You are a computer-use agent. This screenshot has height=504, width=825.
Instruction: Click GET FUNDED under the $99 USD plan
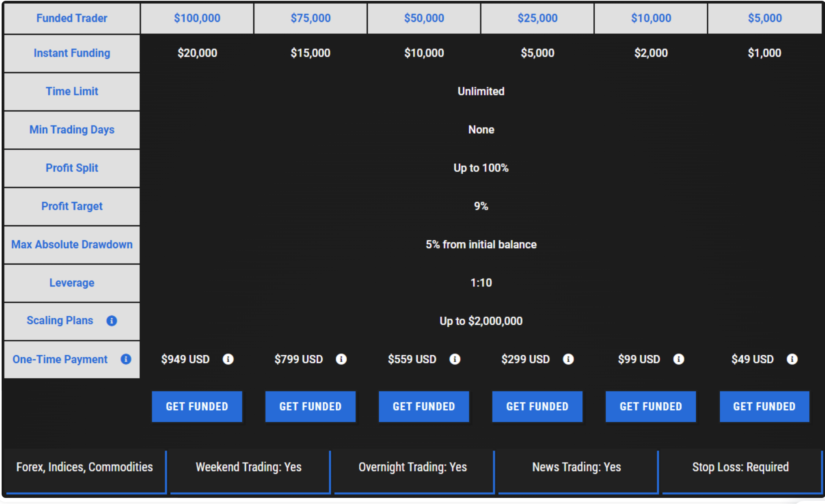click(651, 406)
